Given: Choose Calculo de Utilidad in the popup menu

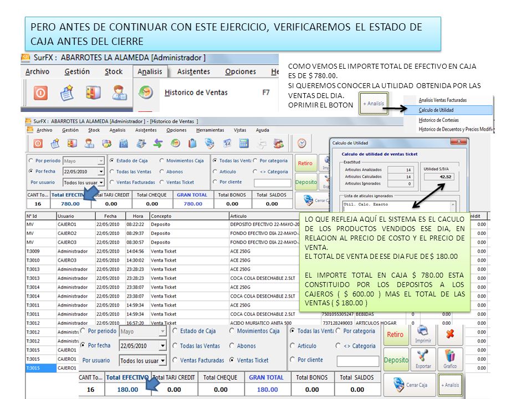Looking at the screenshot, I should [x=448, y=110].
